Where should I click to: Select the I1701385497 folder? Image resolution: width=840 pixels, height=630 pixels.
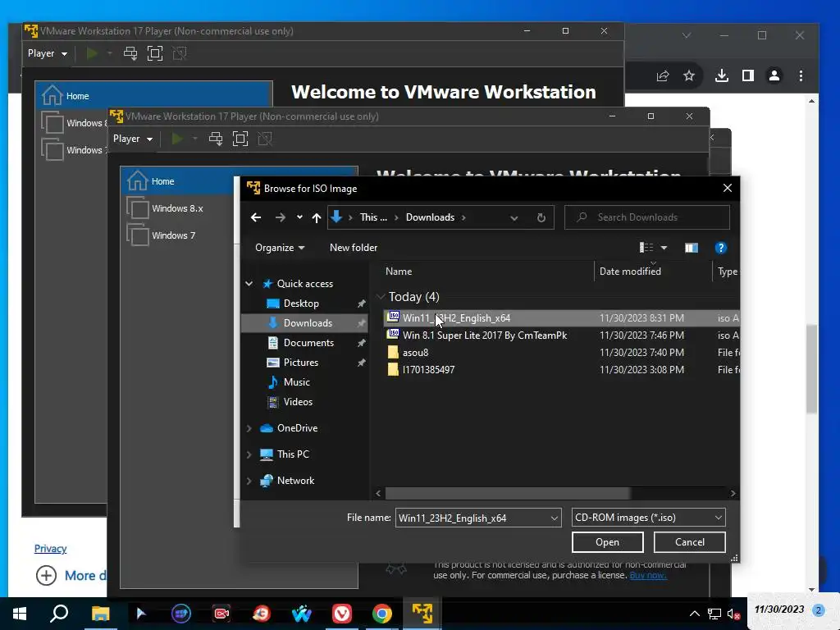pos(561,370)
